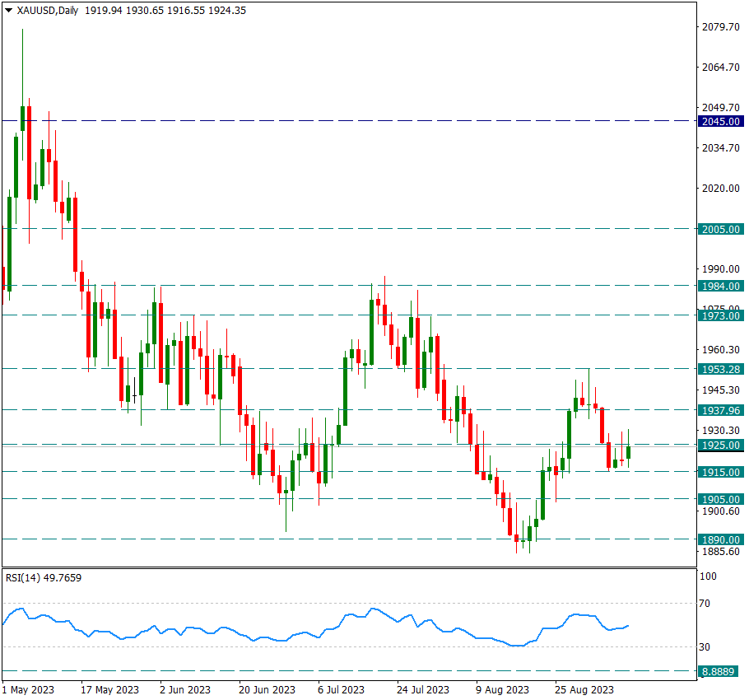Screen dimensions: 749x700
Task: Click the 1915.00 level price tag
Action: pyautogui.click(x=720, y=472)
